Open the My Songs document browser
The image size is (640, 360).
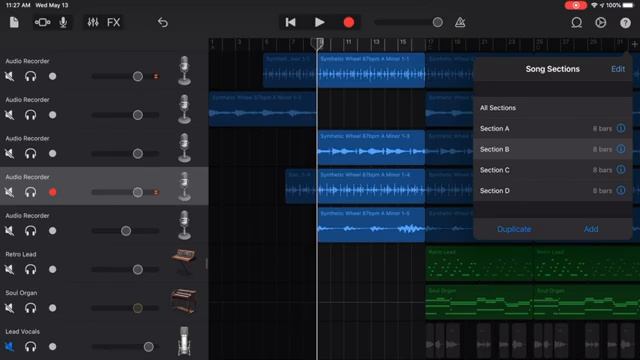pyautogui.click(x=14, y=22)
